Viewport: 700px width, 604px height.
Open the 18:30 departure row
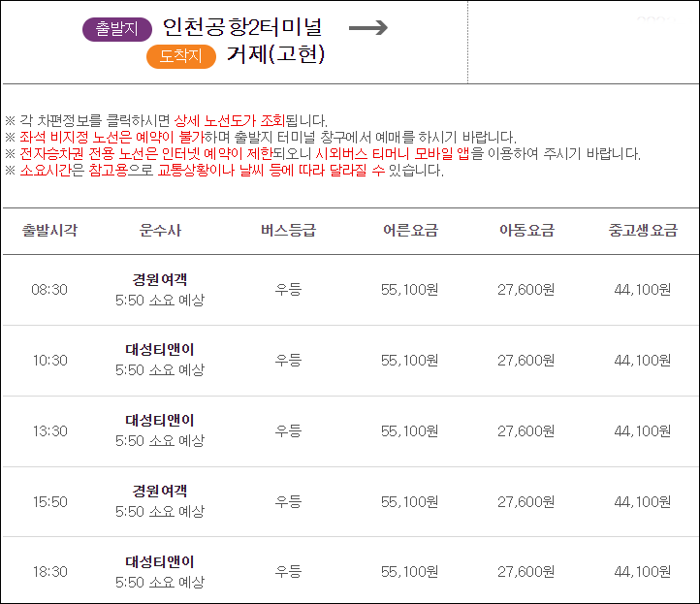[350, 570]
